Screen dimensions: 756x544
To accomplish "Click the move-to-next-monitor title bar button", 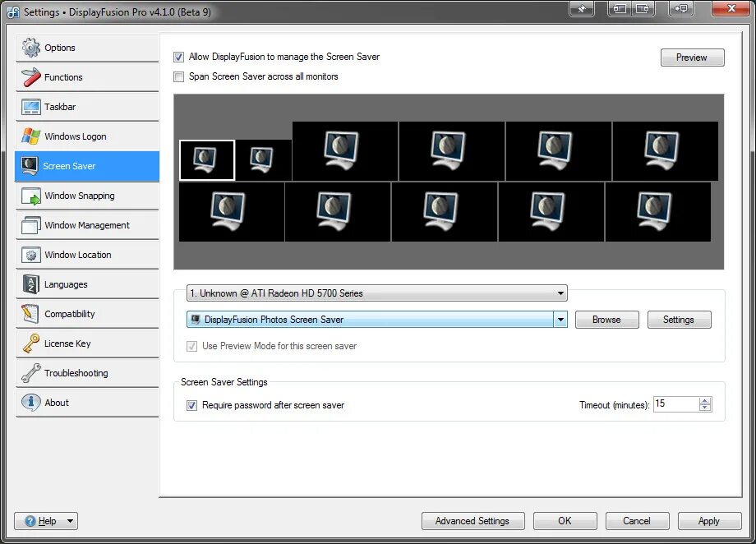I will click(x=681, y=9).
